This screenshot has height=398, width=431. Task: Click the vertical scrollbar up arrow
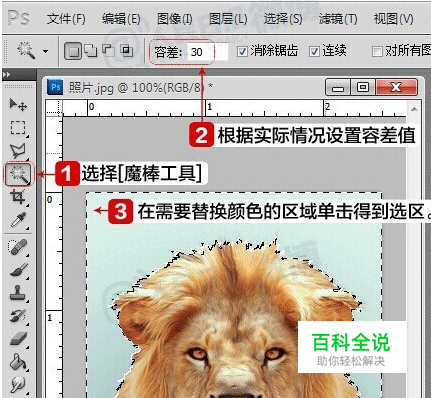point(414,109)
